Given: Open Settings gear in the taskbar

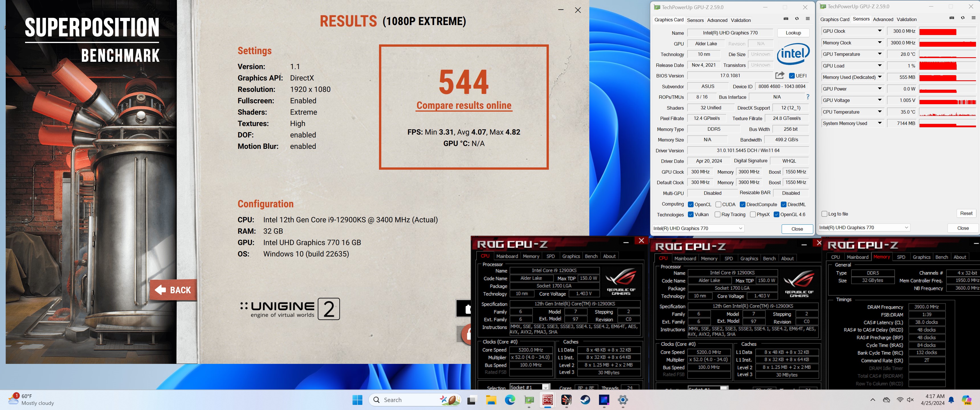Looking at the screenshot, I should pyautogui.click(x=623, y=400).
